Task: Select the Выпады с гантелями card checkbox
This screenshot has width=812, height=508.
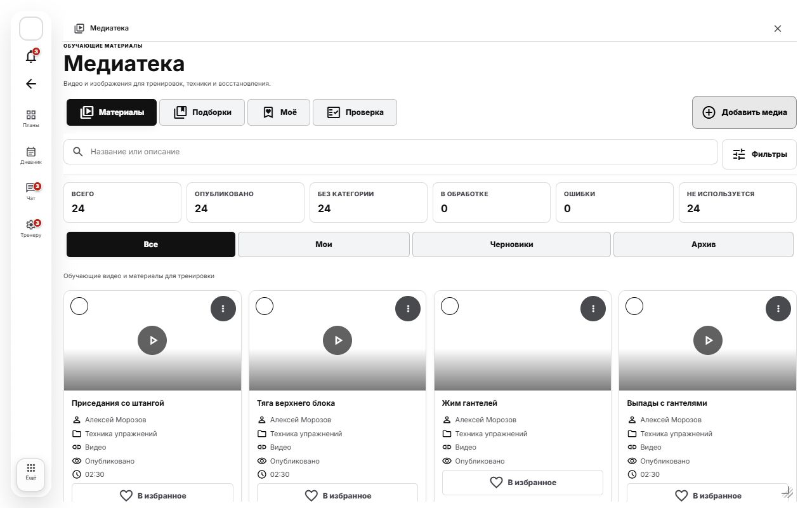Action: pos(634,306)
